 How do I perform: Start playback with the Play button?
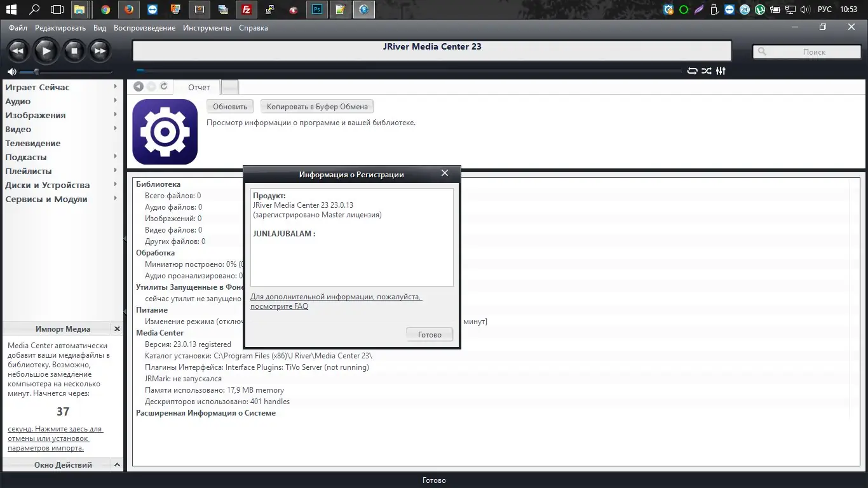click(46, 51)
